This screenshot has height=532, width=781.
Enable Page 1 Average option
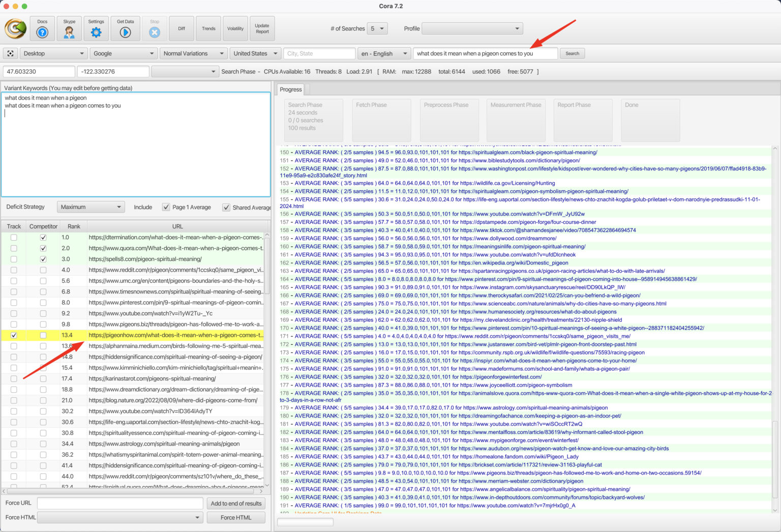click(166, 207)
